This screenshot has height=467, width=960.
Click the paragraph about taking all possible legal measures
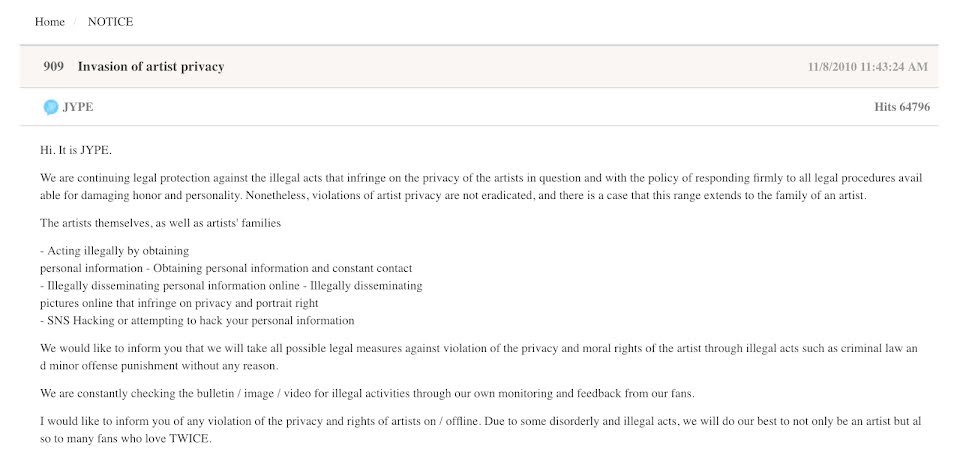(x=479, y=357)
